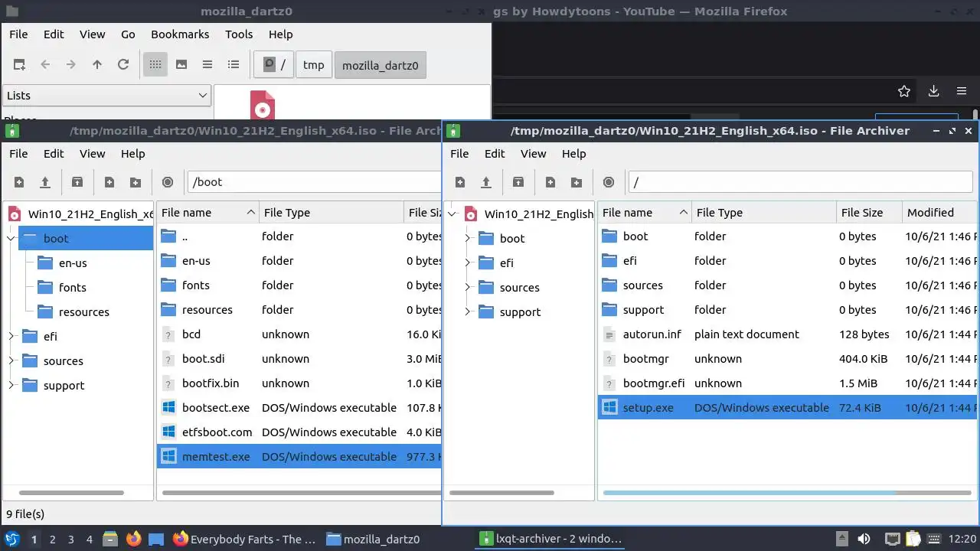This screenshot has height=551, width=980.
Task: Switch file manager to detailed list view
Action: tap(234, 65)
